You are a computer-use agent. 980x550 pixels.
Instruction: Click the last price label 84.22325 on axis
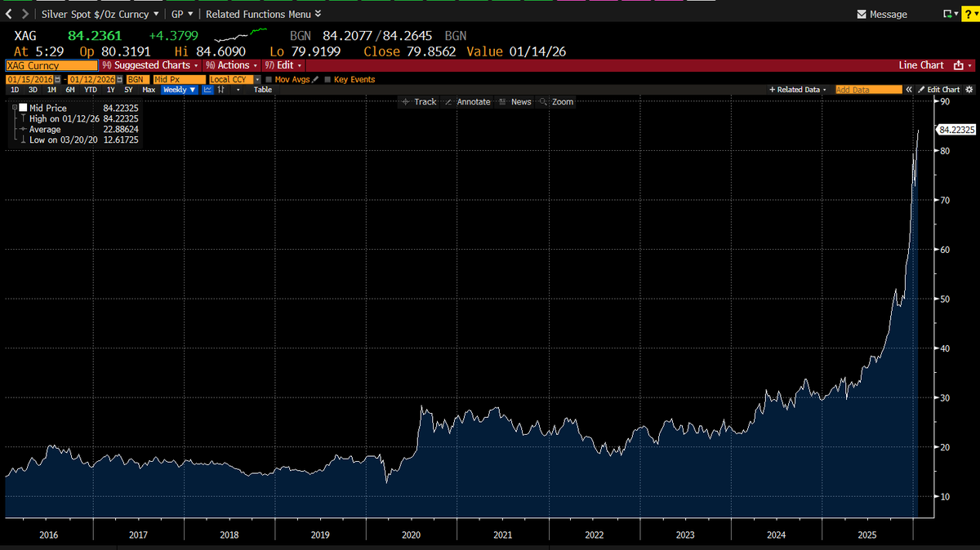click(x=956, y=129)
